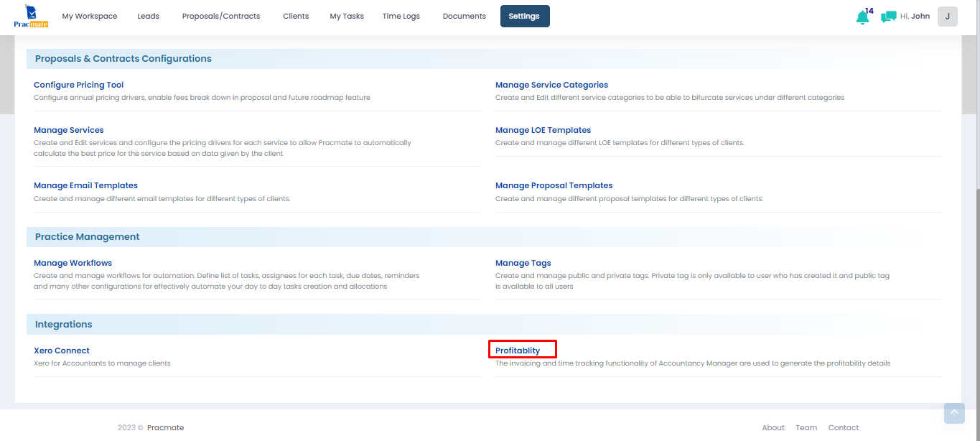Click the Contact footer link
Image resolution: width=980 pixels, height=441 pixels.
(844, 427)
